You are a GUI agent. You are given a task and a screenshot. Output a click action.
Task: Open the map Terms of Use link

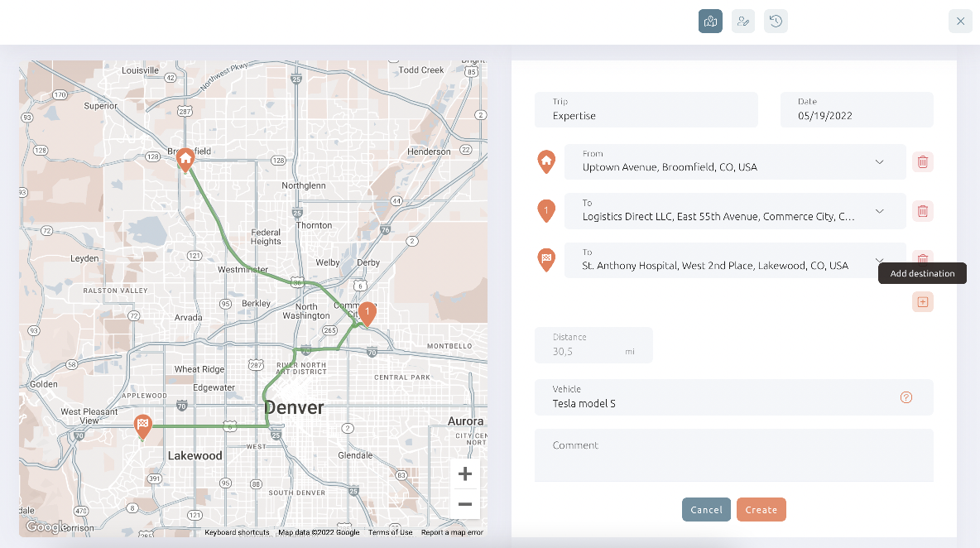(x=390, y=532)
